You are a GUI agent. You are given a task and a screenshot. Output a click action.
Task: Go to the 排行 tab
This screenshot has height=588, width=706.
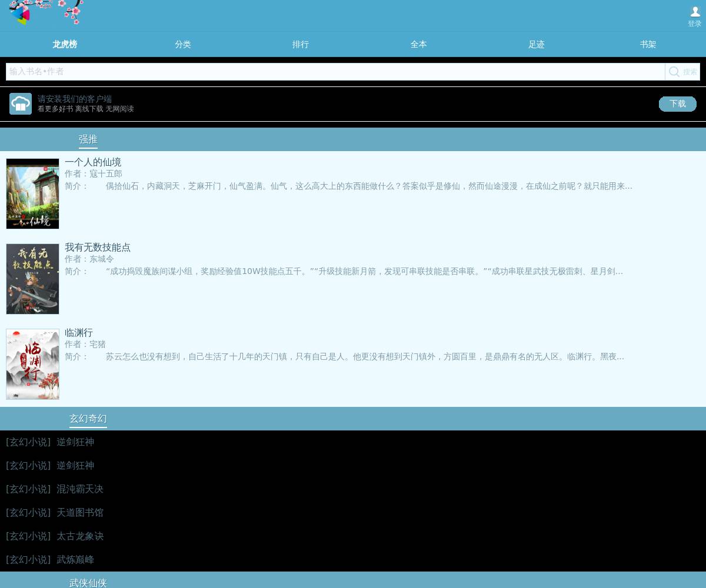301,45
